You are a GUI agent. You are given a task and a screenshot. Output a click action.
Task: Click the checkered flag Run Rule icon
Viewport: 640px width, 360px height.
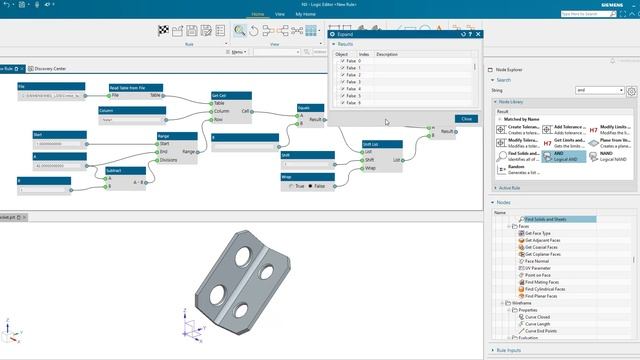coord(163,31)
